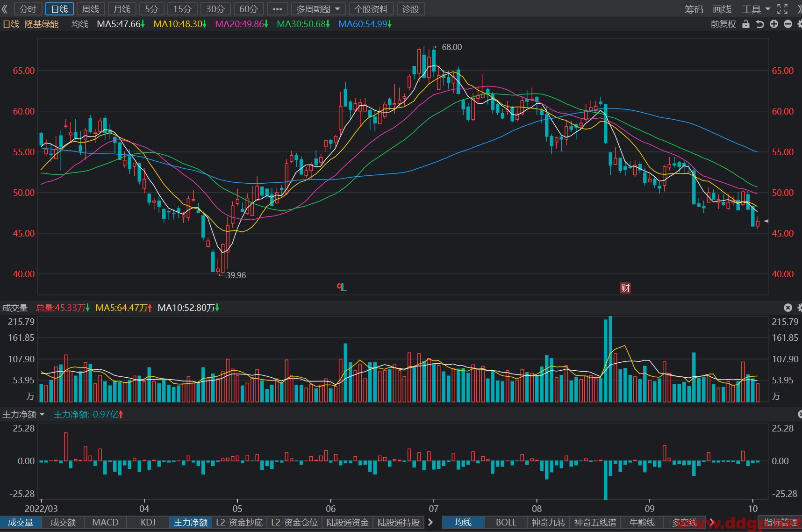The image size is (802, 532).
Task: Switch to 周线 weekly chart
Action: point(91,9)
